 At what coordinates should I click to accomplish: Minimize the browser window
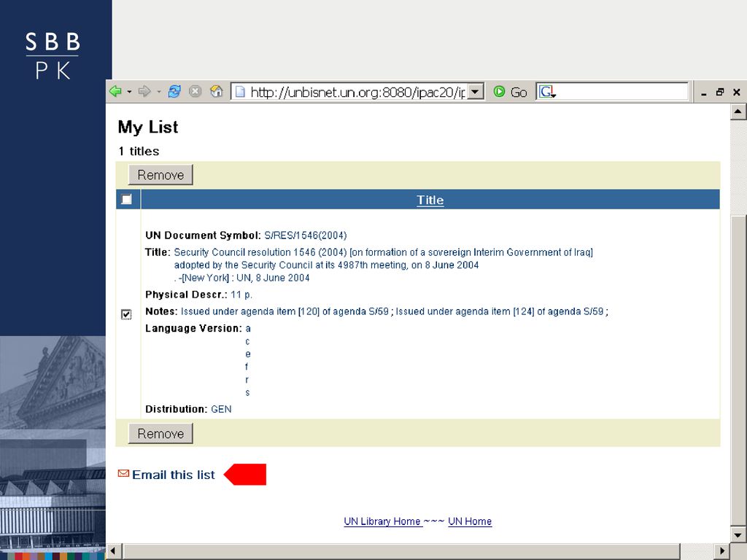[x=704, y=93]
